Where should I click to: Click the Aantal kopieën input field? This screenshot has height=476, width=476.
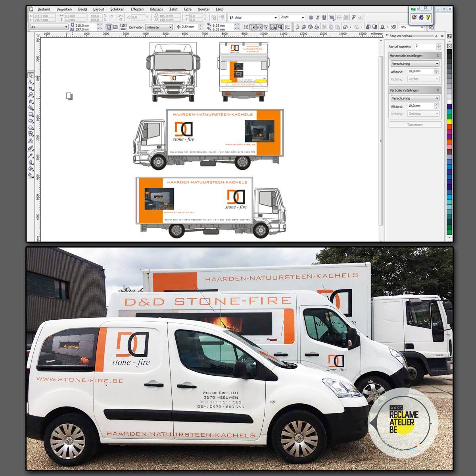point(424,46)
